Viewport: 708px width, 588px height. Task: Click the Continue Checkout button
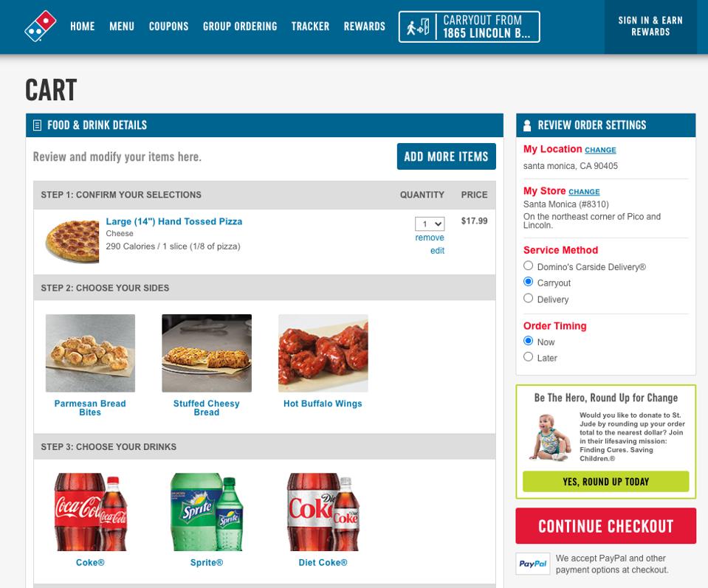(x=605, y=526)
